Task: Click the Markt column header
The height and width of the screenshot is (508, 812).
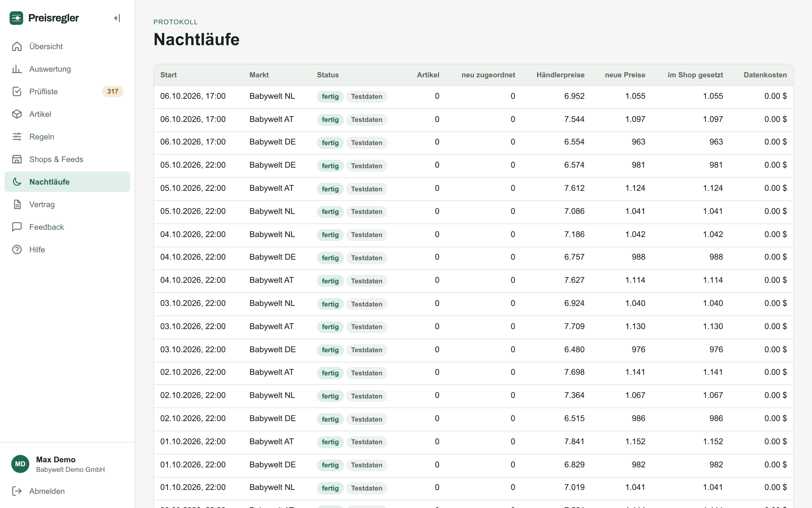Action: click(x=259, y=75)
